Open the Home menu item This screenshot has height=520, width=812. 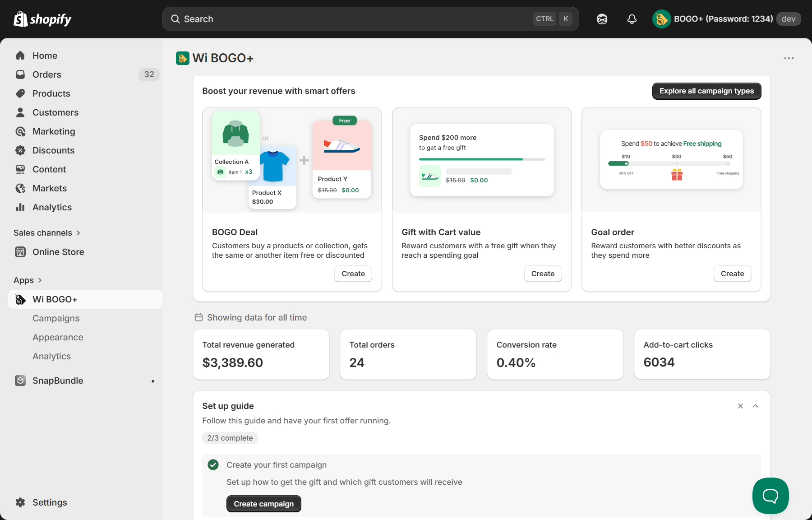pos(85,56)
